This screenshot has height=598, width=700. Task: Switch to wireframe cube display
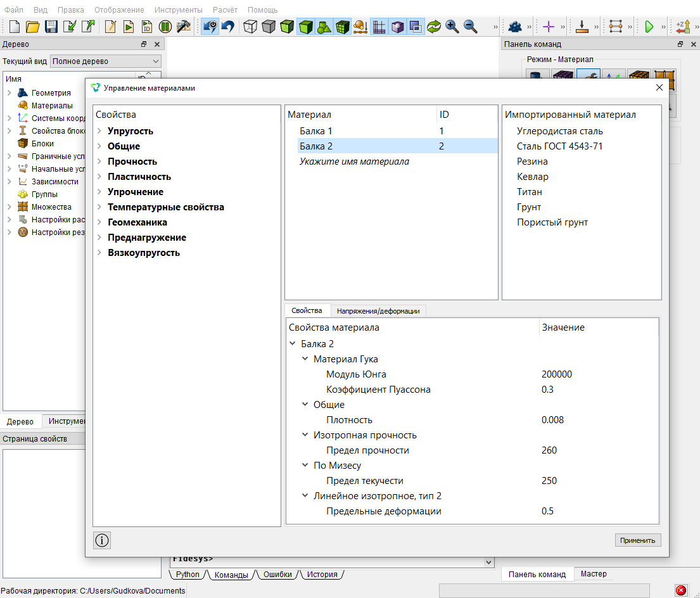coord(250,27)
